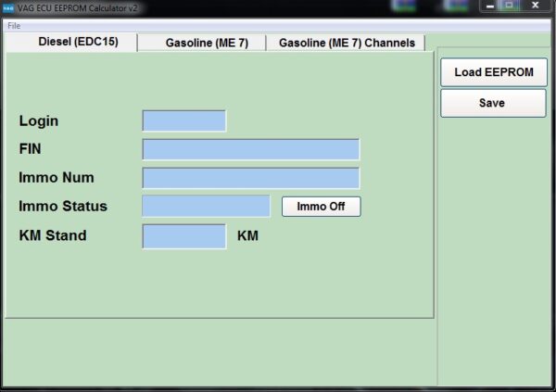
Task: Click the KM unit text
Action: 247,236
